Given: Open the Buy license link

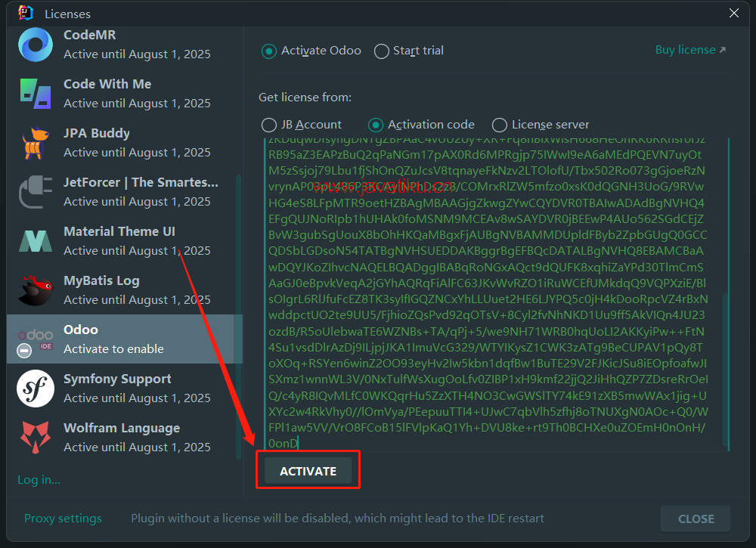Looking at the screenshot, I should pos(690,50).
